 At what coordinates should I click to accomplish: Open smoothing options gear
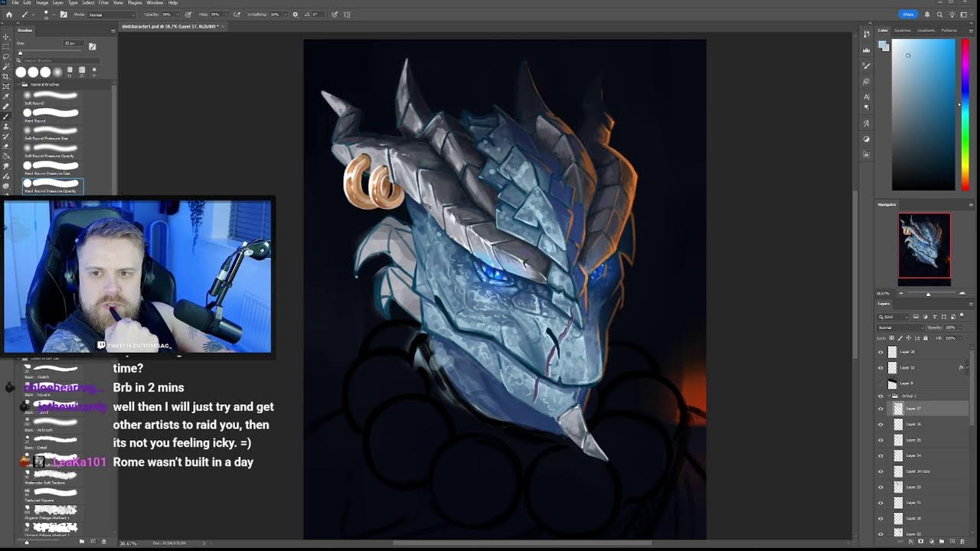(296, 14)
